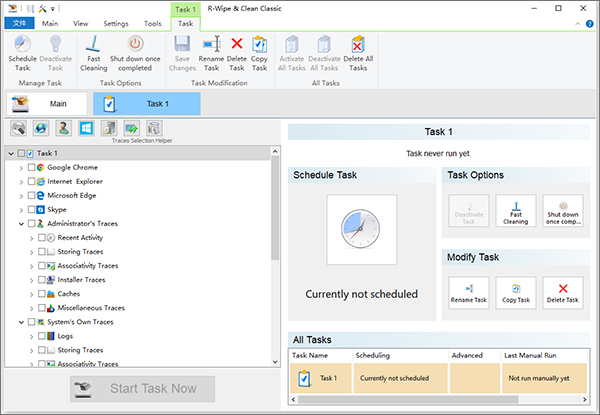Collapse the ribbon with the caret arrow
Image resolution: width=600 pixels, height=415 pixels.
coord(577,24)
